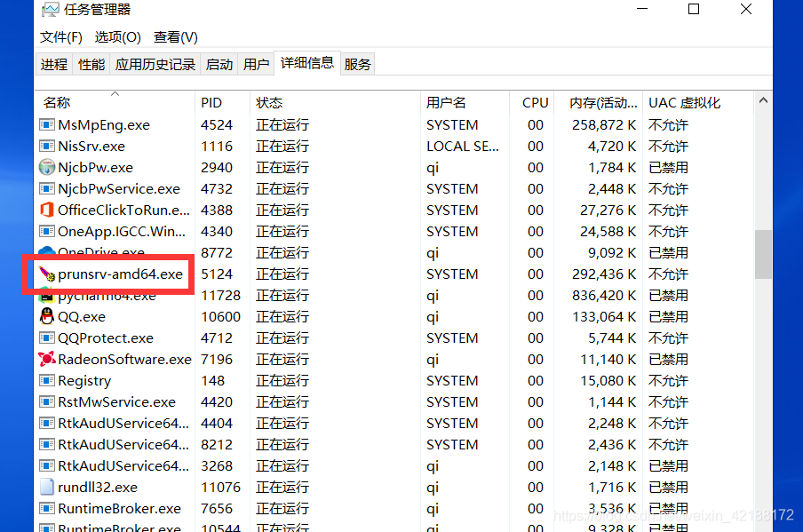Click the Registry process icon
Image resolution: width=803 pixels, height=532 pixels.
(46, 380)
